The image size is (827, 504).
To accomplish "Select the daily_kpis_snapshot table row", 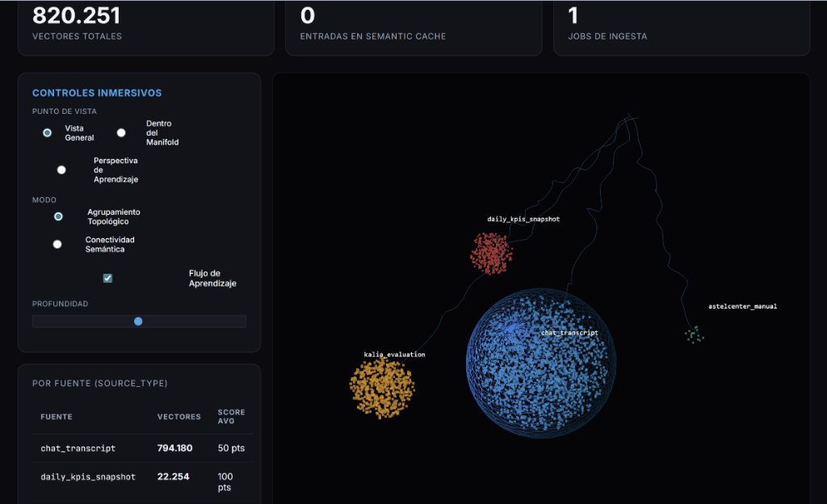I will [x=88, y=477].
